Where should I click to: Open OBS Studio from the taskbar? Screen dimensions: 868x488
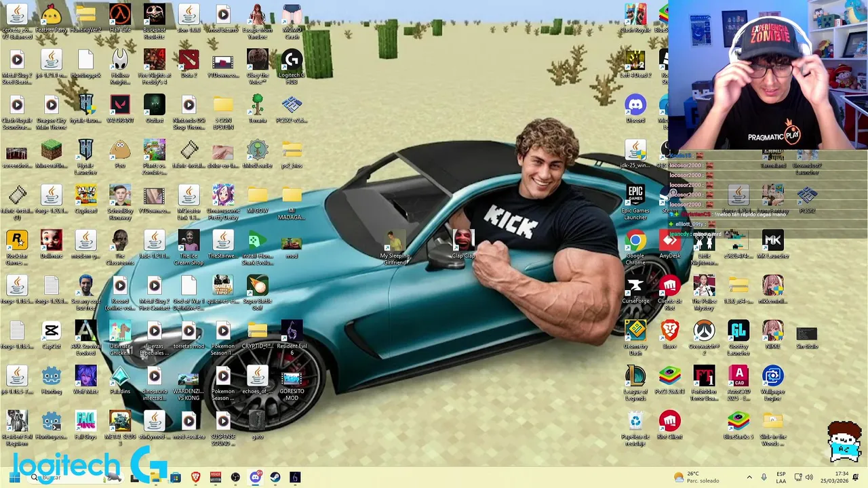235,477
